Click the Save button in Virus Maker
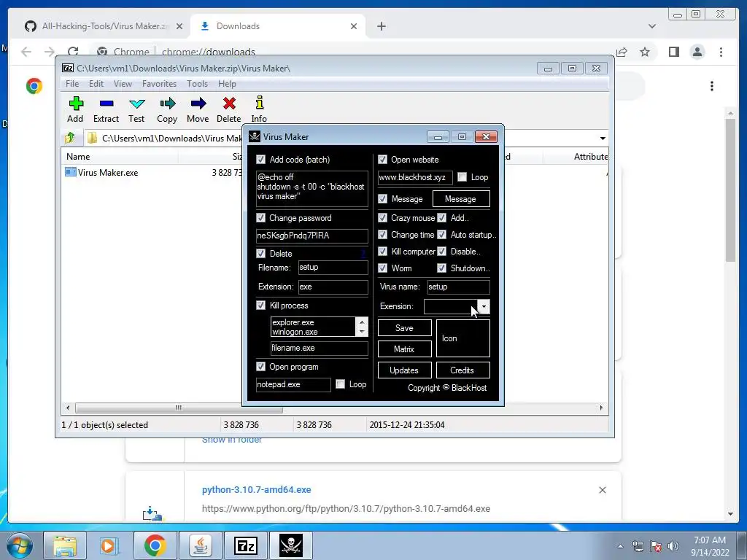The image size is (747, 560). click(x=404, y=328)
